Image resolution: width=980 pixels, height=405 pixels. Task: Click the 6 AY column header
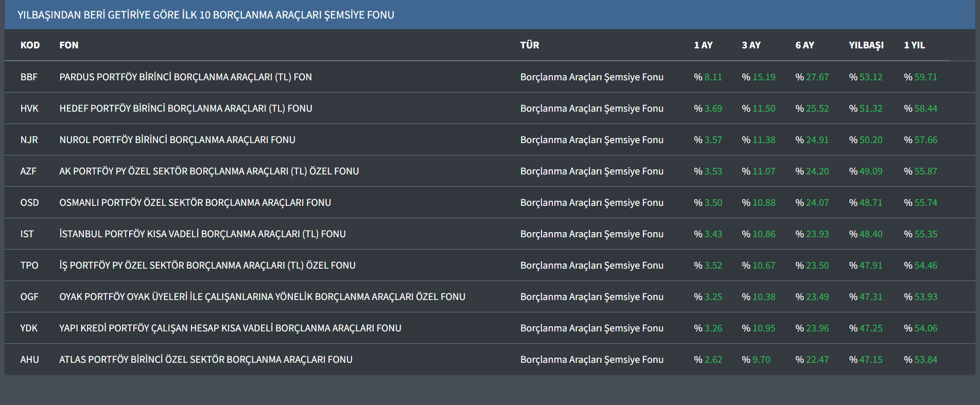[804, 45]
